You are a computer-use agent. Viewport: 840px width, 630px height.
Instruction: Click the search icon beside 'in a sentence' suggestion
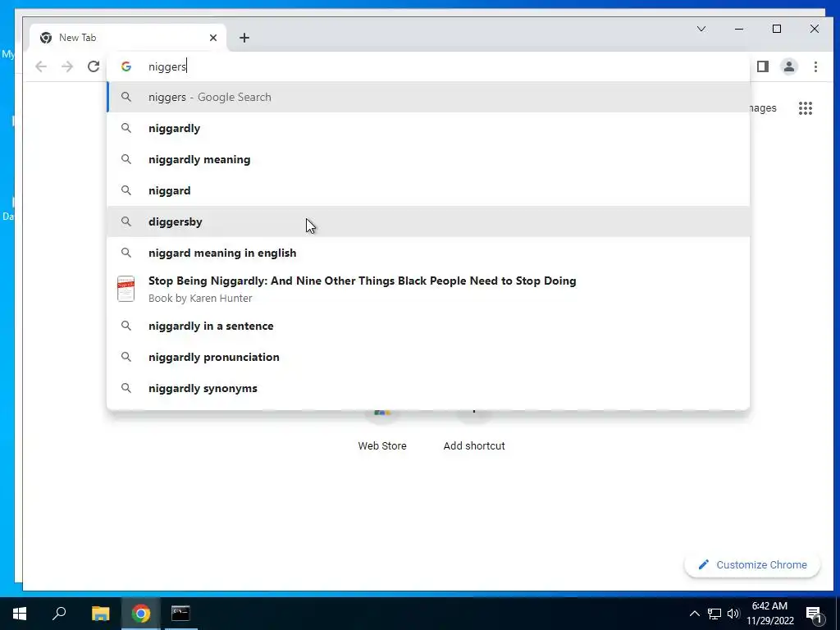coord(126,326)
